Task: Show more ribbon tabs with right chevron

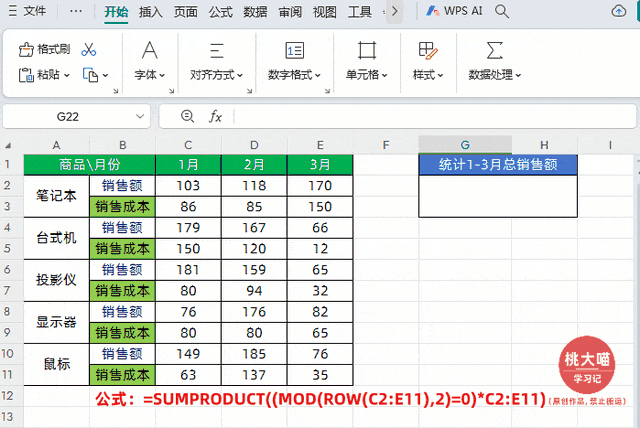Action: (x=394, y=11)
